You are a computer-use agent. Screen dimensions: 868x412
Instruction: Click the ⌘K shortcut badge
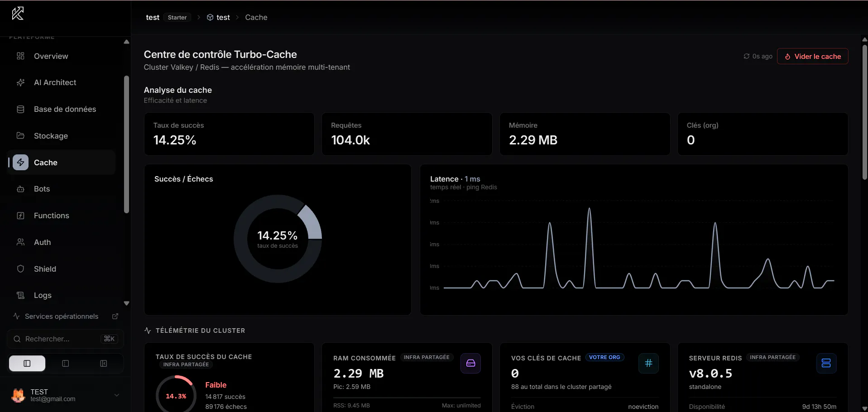coord(109,339)
